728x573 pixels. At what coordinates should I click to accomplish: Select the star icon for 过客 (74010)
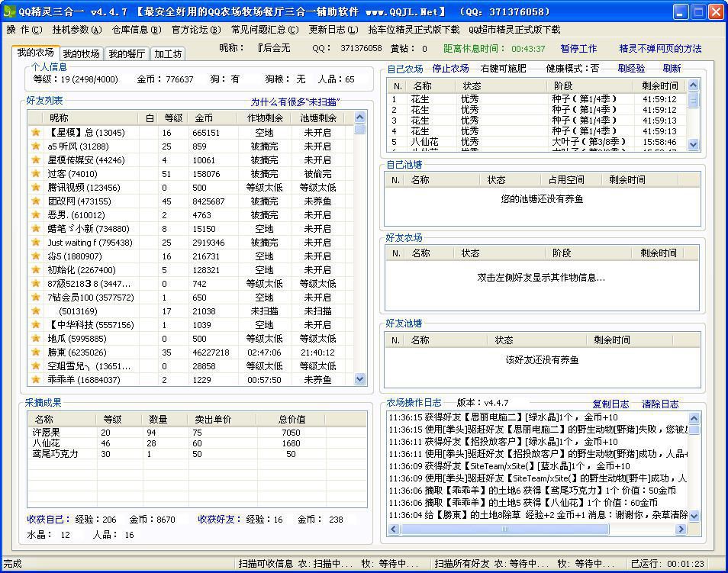tap(34, 173)
